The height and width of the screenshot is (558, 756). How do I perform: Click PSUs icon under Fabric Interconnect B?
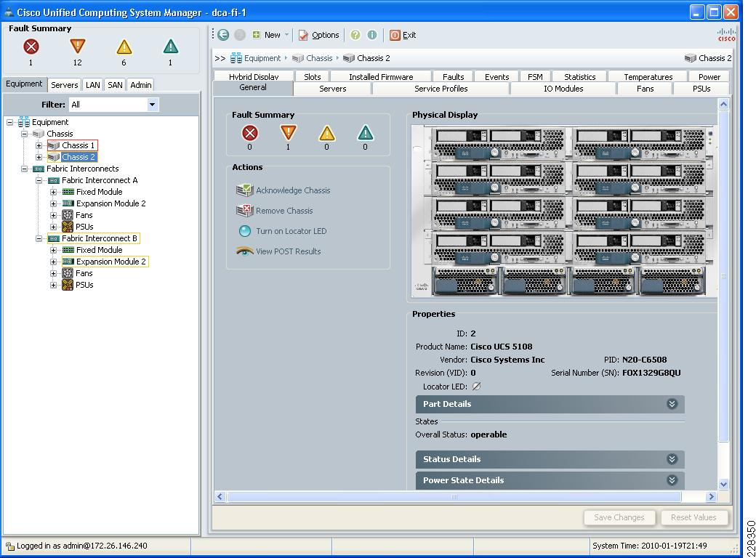tap(68, 285)
